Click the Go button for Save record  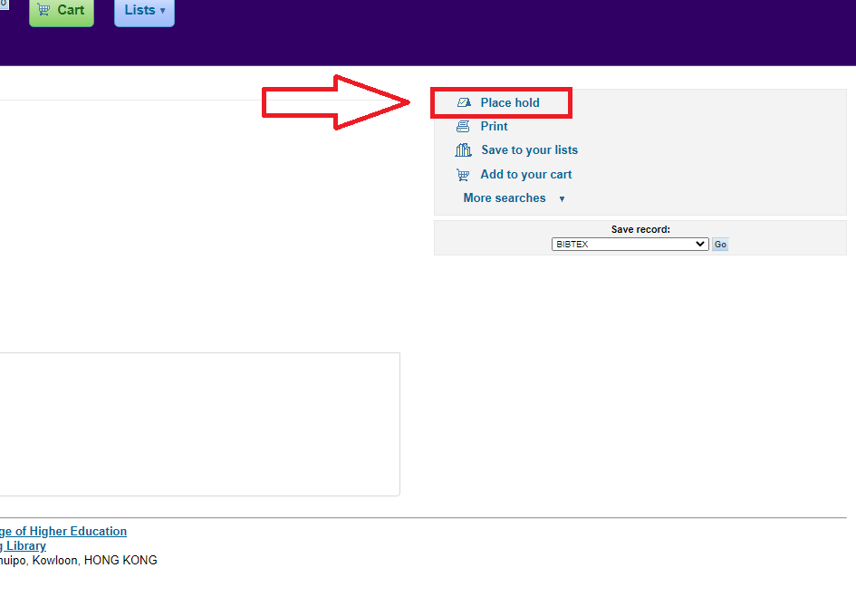(x=720, y=244)
